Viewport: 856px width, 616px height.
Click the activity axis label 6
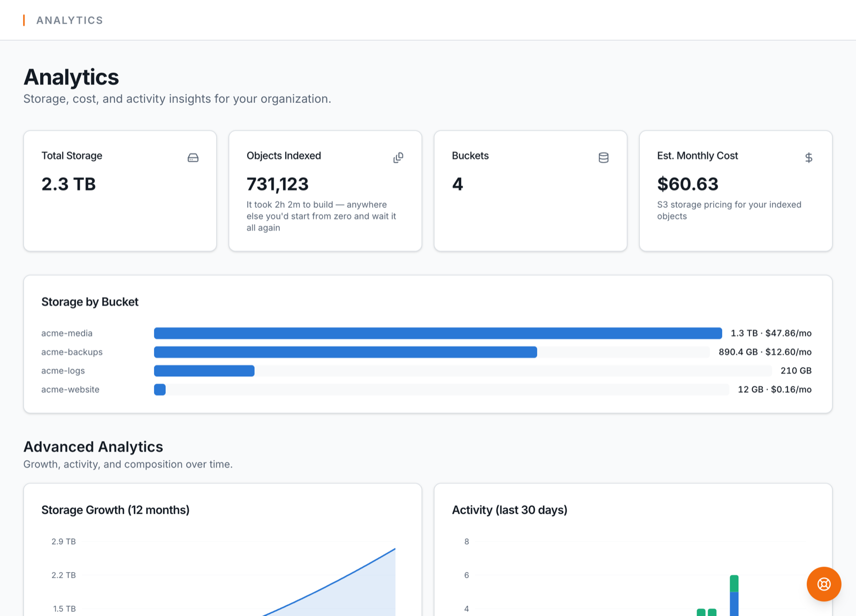(x=467, y=575)
